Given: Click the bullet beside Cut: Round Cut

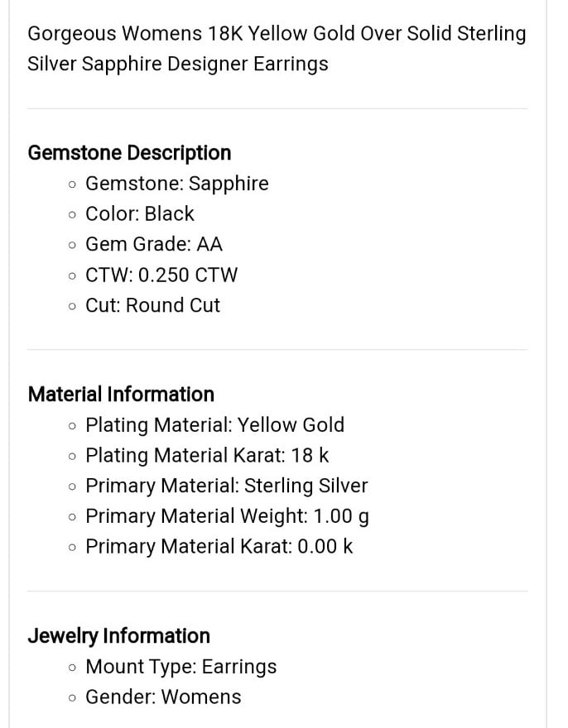Looking at the screenshot, I should tap(71, 306).
